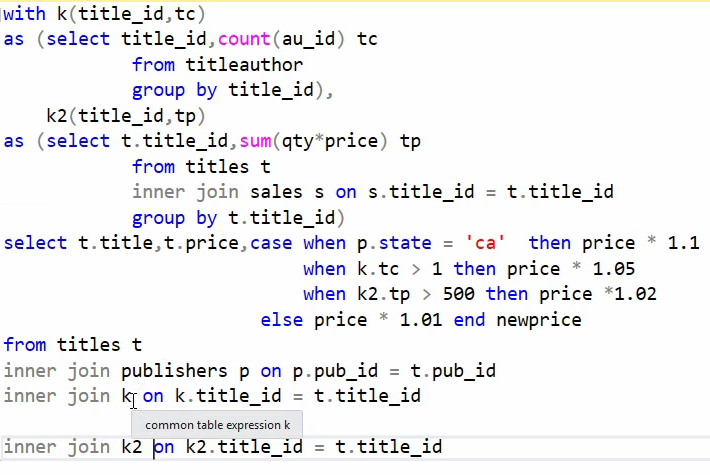Click 'k2.tp' in the third when clause

click(x=384, y=294)
